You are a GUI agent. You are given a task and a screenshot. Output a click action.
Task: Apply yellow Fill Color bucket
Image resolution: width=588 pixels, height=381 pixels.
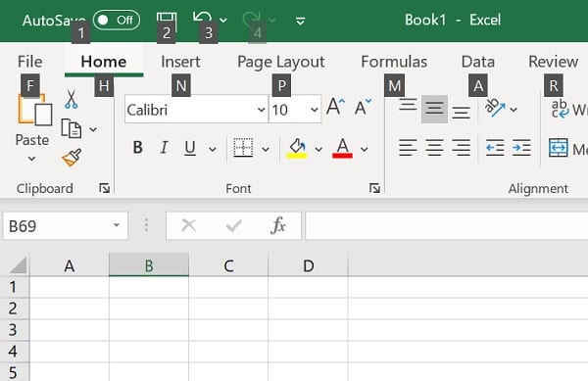tap(297, 148)
